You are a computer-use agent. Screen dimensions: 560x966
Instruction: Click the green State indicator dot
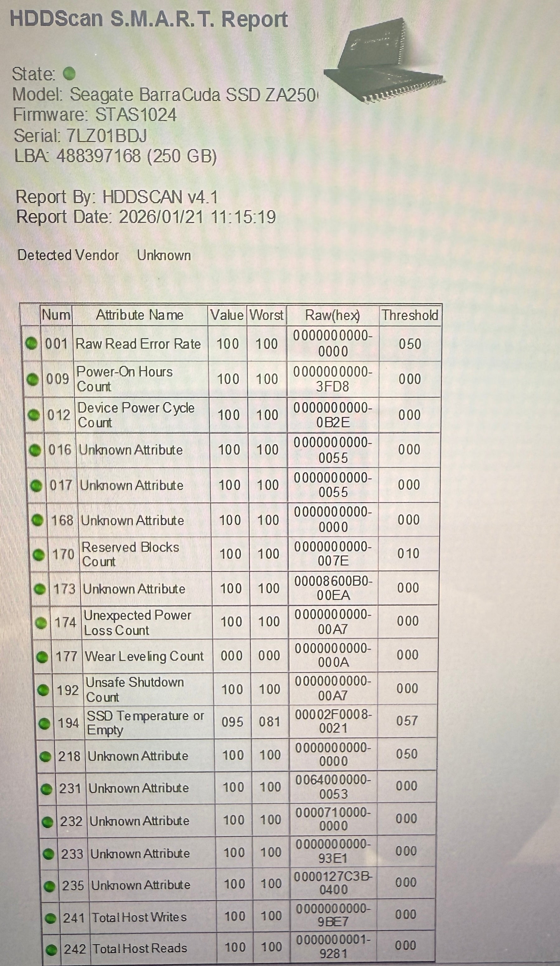pos(69,73)
